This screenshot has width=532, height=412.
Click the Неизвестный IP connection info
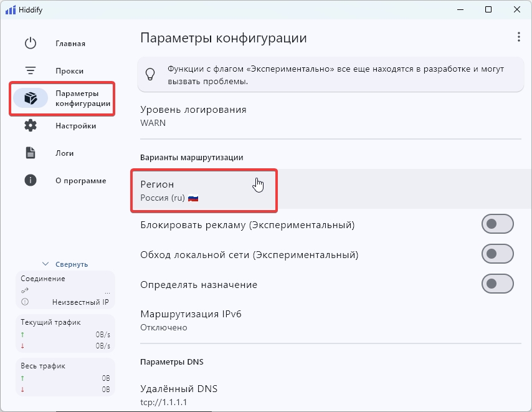point(80,302)
